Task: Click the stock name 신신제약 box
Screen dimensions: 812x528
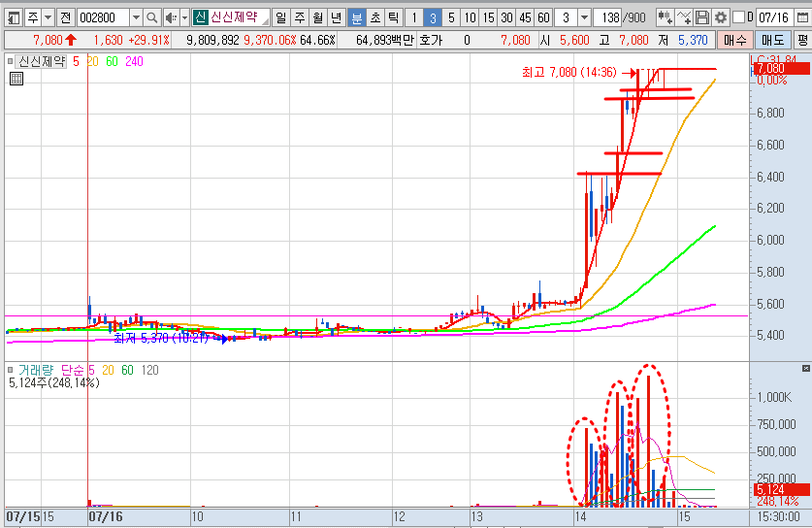Action: pos(239,17)
